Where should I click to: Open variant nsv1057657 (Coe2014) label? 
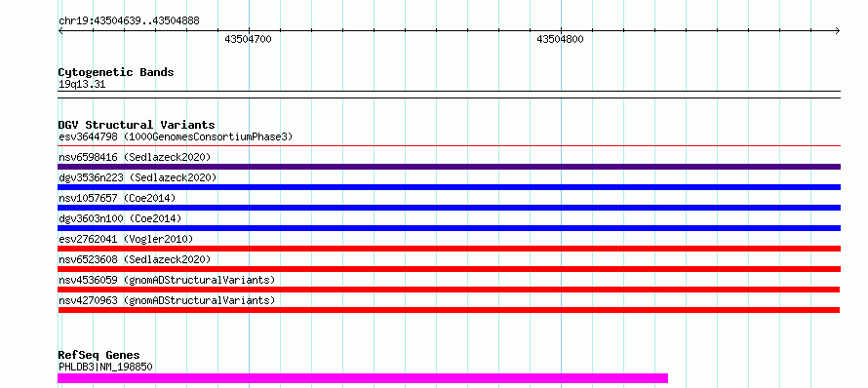[x=117, y=198]
